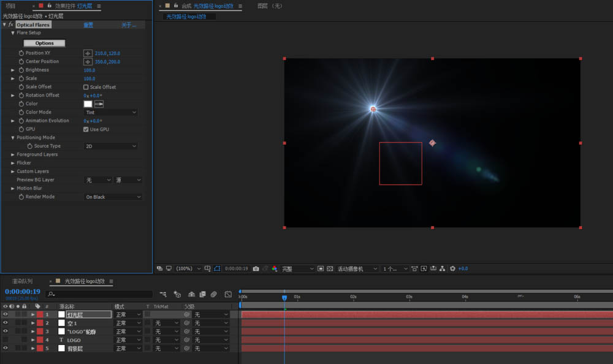This screenshot has width=613, height=364.
Task: Click the Color eyedropper icon
Action: click(x=99, y=104)
